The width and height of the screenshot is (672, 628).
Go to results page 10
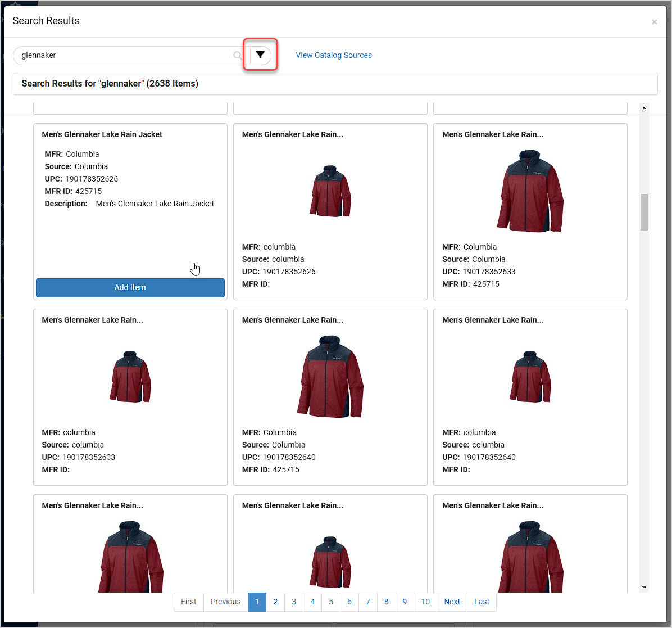425,602
